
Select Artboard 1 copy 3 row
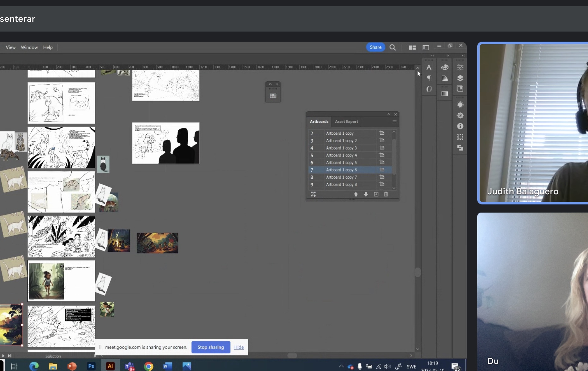coord(350,148)
